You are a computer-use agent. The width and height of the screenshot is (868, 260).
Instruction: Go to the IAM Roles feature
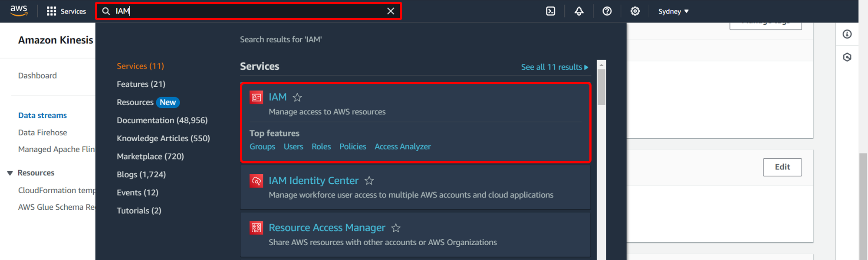point(321,146)
